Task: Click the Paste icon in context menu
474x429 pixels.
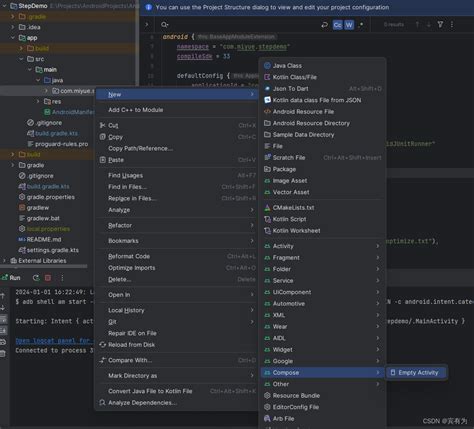Action: coord(102,160)
